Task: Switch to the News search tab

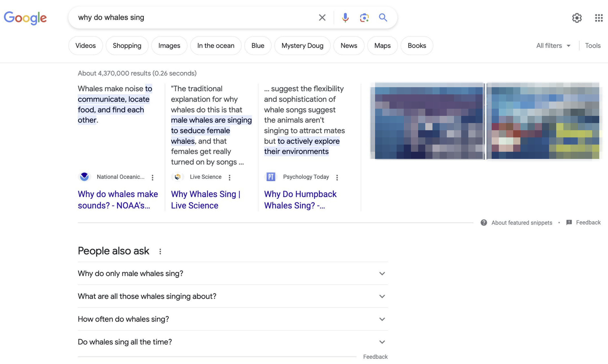Action: [x=349, y=46]
